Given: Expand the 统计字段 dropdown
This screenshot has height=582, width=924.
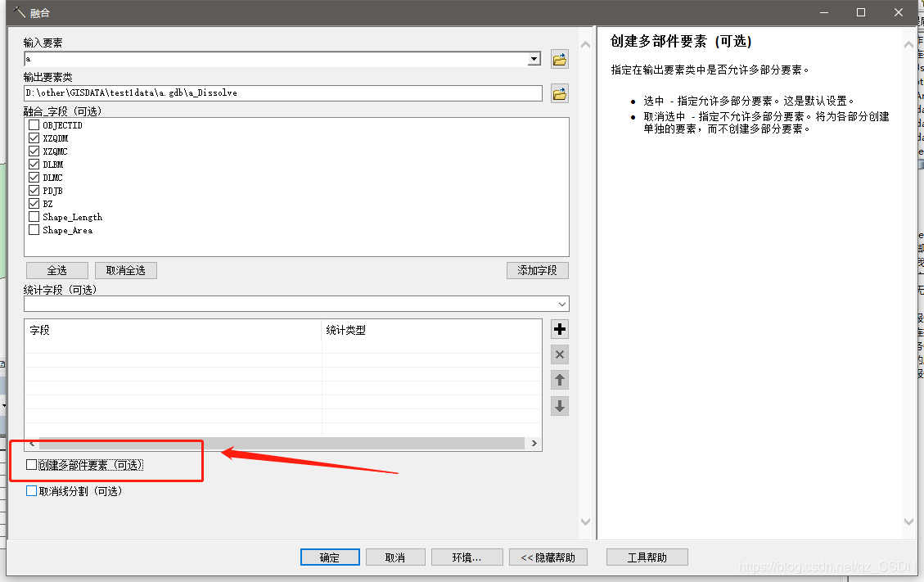Looking at the screenshot, I should [562, 305].
